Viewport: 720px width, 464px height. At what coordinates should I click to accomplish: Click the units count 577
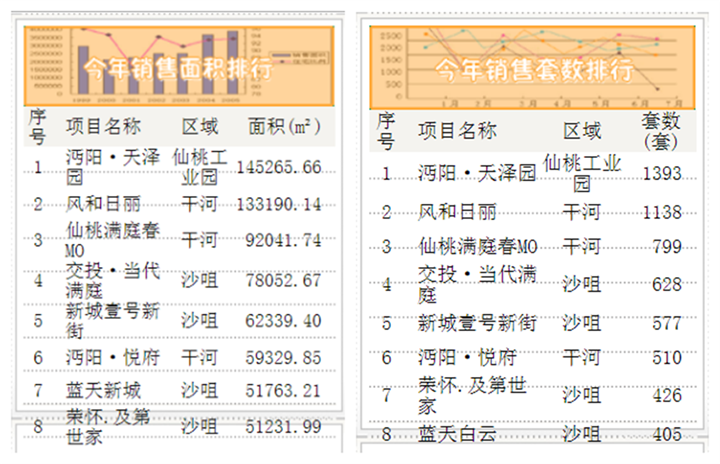tap(666, 323)
